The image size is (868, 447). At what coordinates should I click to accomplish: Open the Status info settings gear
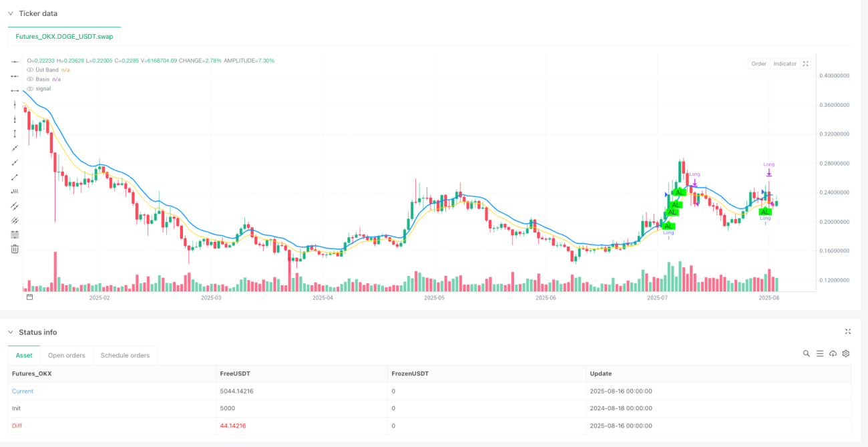(846, 354)
